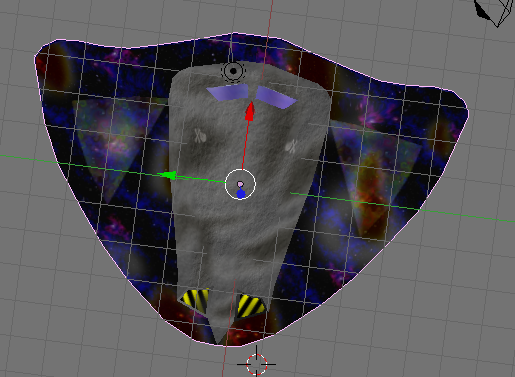Image resolution: width=515 pixels, height=377 pixels.
Task: Select the lamp object with concentric rings
Action: [233, 71]
